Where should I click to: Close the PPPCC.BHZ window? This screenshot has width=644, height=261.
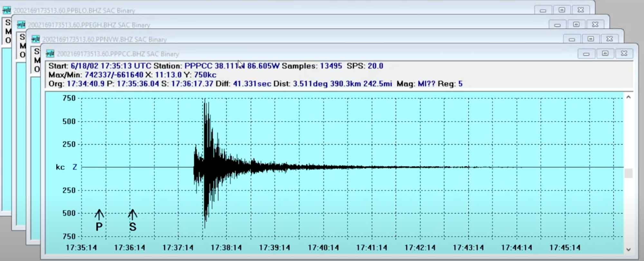[624, 53]
